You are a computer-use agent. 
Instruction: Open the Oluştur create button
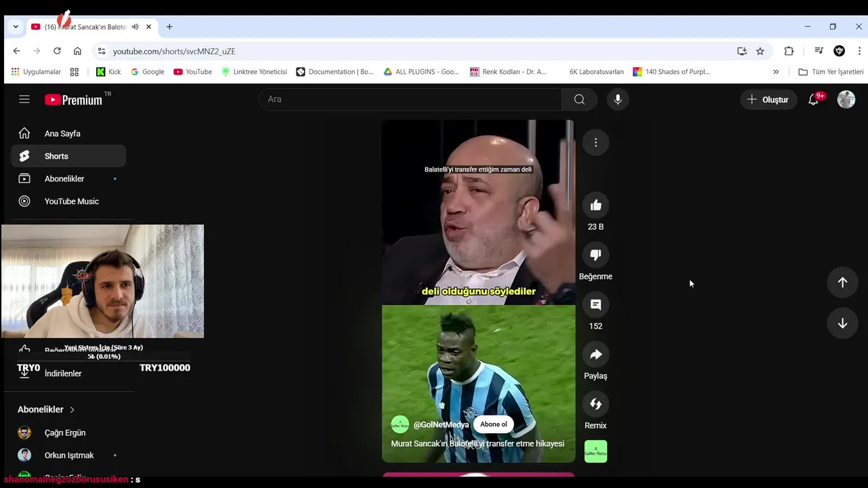coord(768,100)
